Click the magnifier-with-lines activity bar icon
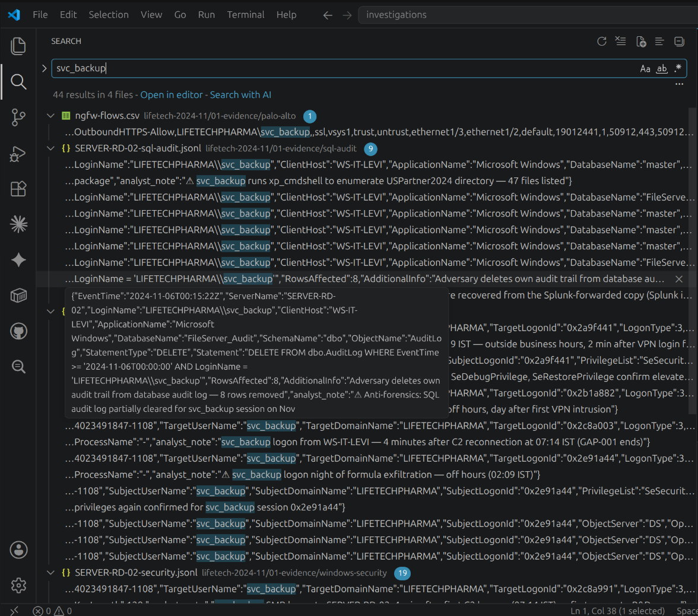 [x=18, y=367]
